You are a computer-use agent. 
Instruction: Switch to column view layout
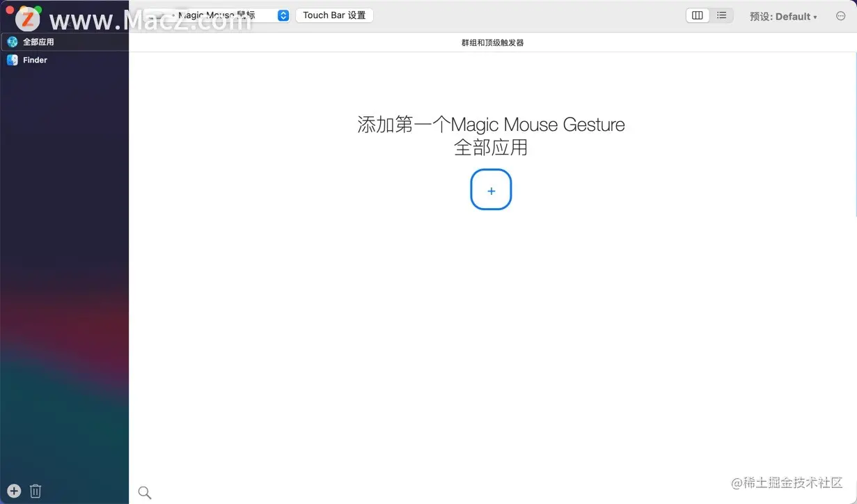[x=698, y=15]
